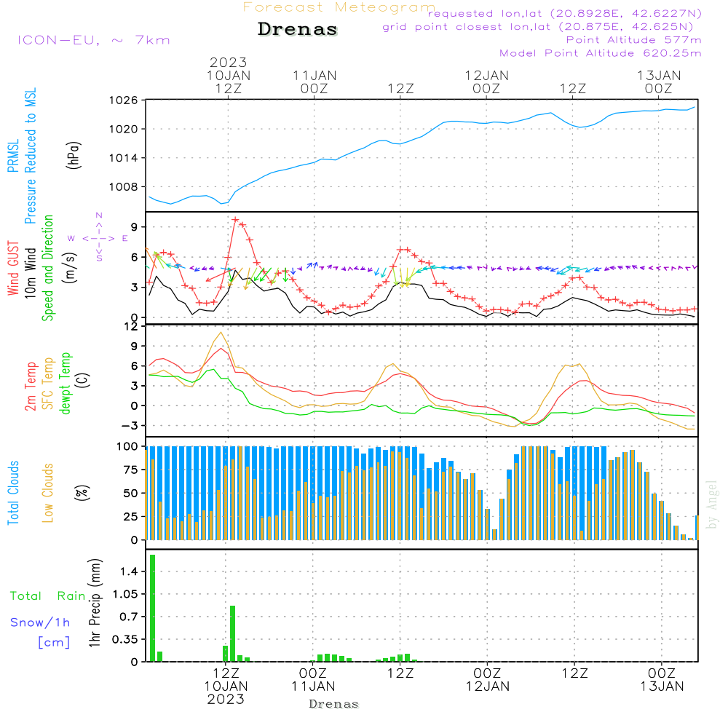Click the '(C)' temperature unit label
This screenshot has height=728, width=728.
[x=83, y=380]
